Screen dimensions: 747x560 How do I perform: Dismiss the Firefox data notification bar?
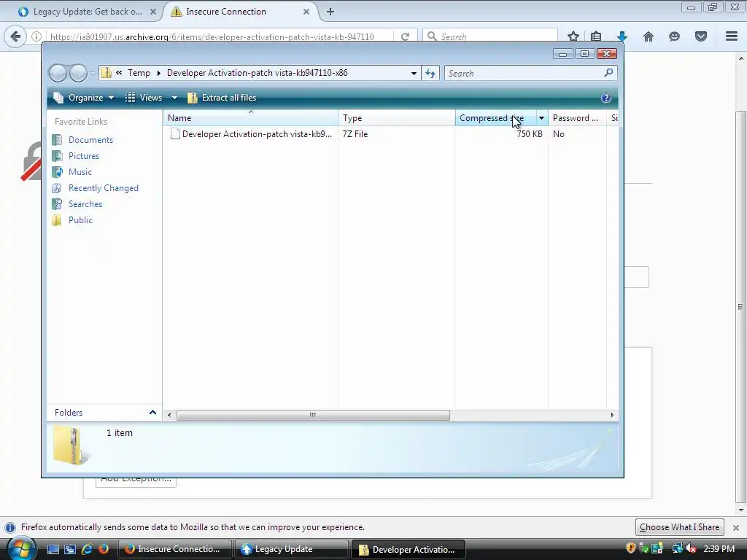click(736, 528)
